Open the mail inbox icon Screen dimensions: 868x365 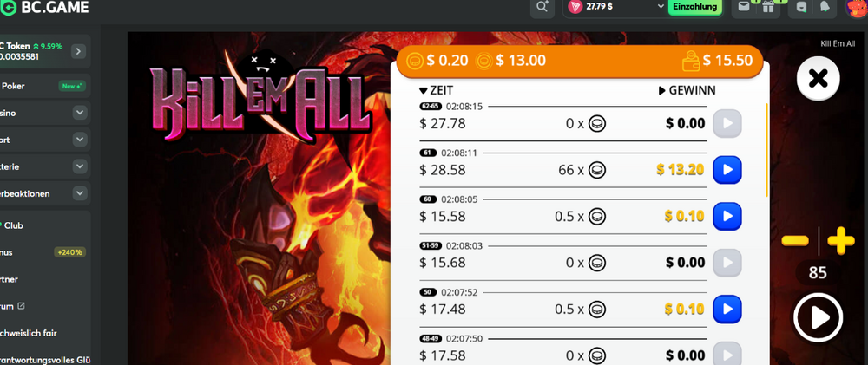coord(744,7)
